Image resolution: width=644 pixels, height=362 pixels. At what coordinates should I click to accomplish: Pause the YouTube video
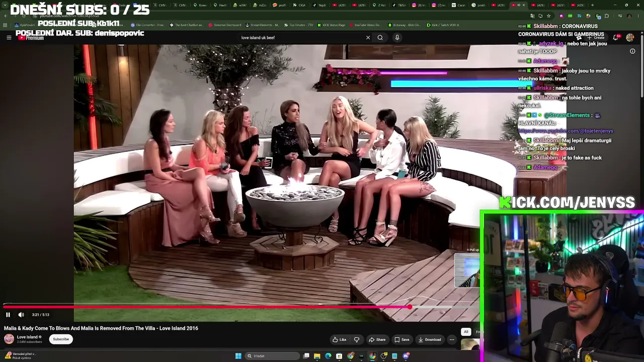click(x=8, y=315)
